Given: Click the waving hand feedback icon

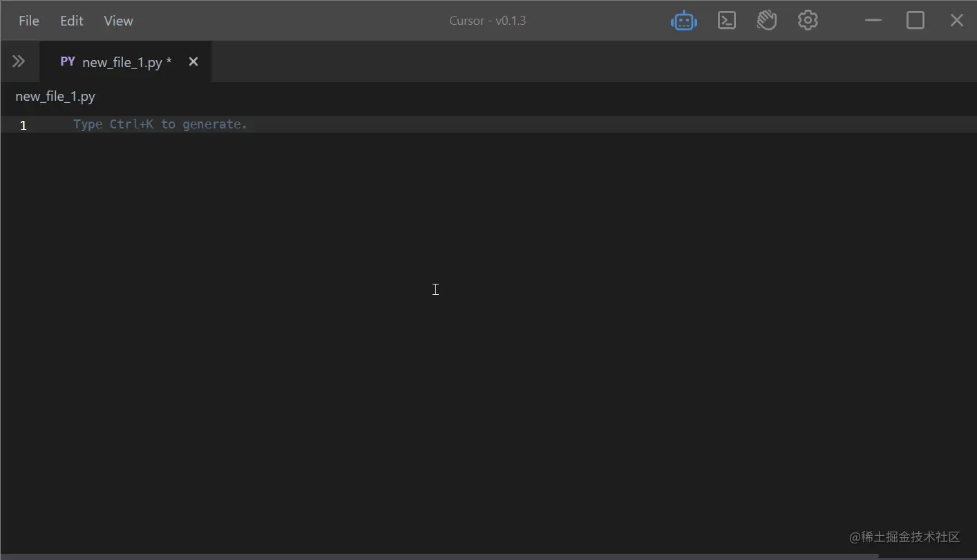Looking at the screenshot, I should [x=767, y=20].
